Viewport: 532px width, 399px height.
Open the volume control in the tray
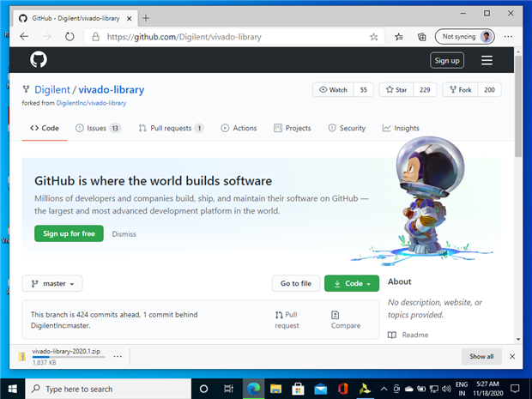point(446,389)
